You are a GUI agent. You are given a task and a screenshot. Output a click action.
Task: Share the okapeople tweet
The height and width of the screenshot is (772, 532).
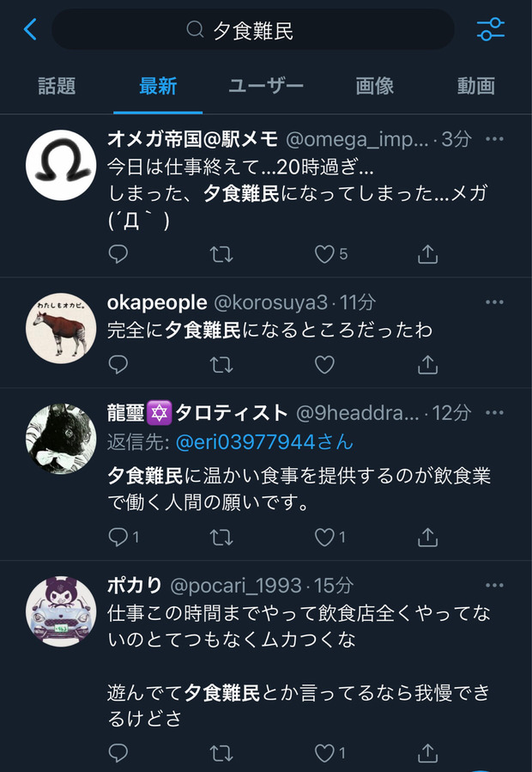427,365
